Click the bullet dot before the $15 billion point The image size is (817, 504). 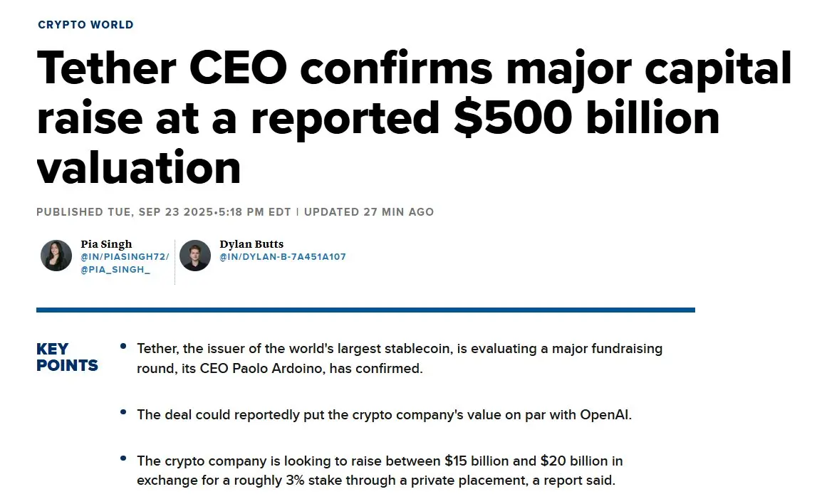pos(123,458)
